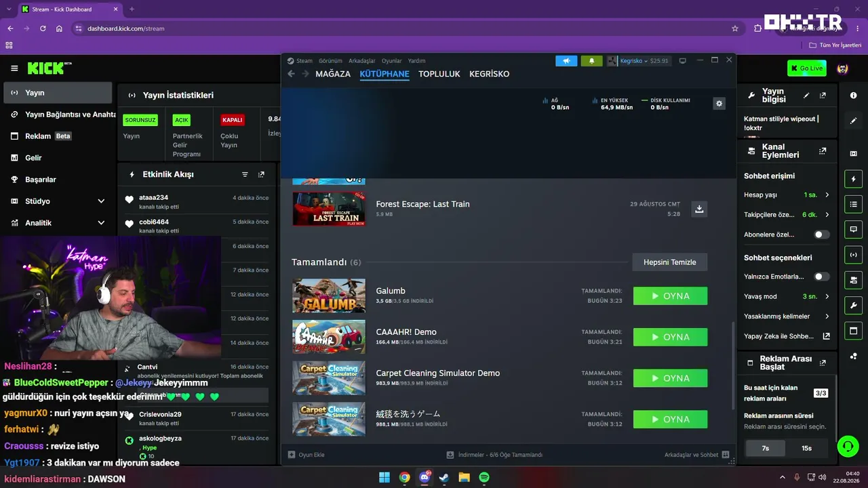Pop out the Reklam Arası Başlat panel
Image resolution: width=868 pixels, height=488 pixels.
823,363
